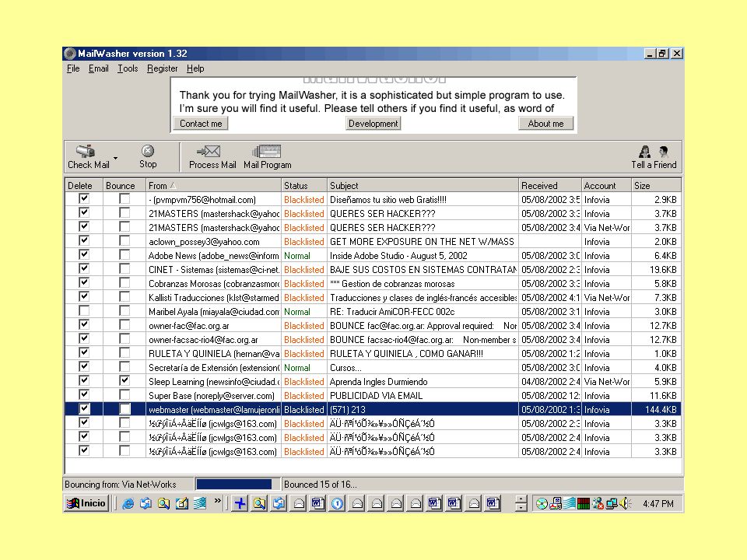This screenshot has height=560, width=747.
Task: Select the 'Diseñamos tu sitio web Gratis!!!!' subject
Action: pyautogui.click(x=388, y=200)
